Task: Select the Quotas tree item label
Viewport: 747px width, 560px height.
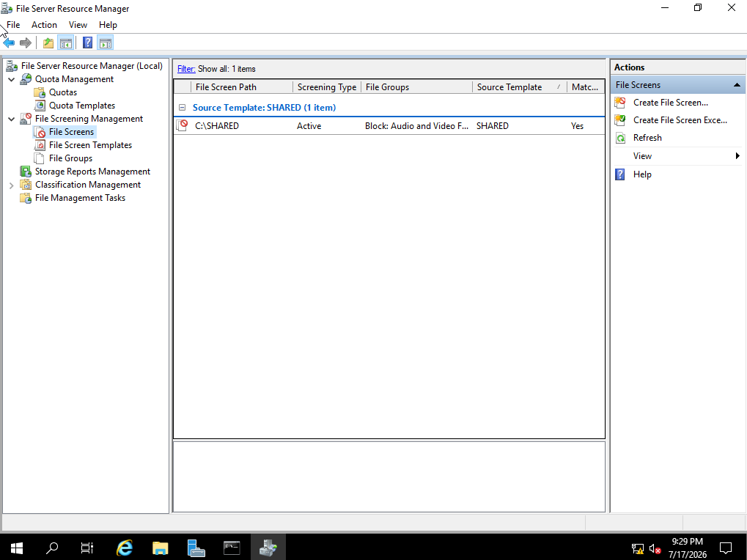Action: (x=63, y=92)
